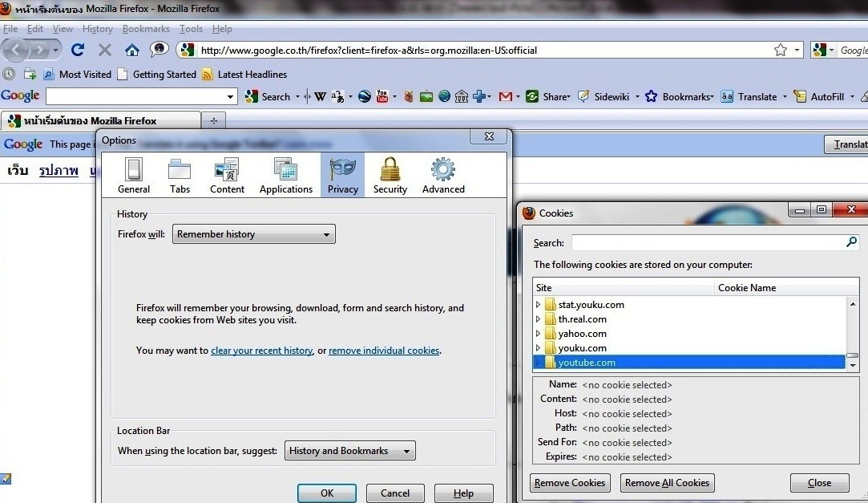Open the History menu

click(x=98, y=29)
